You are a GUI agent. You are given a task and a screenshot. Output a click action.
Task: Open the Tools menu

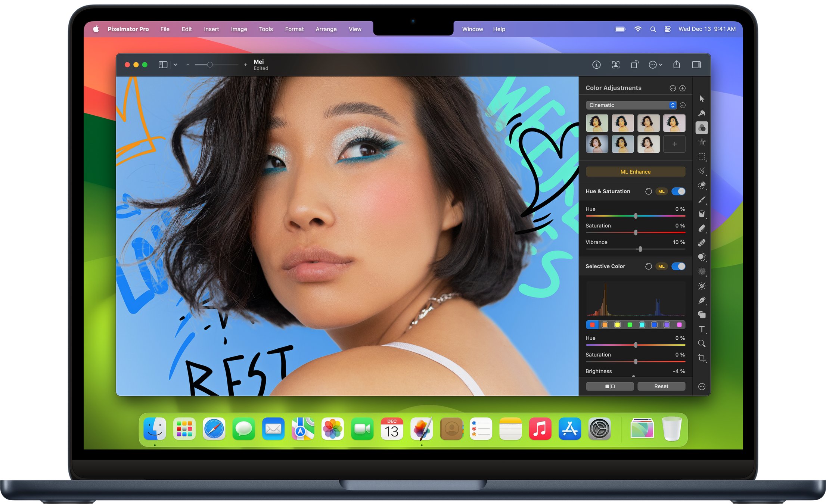(266, 29)
